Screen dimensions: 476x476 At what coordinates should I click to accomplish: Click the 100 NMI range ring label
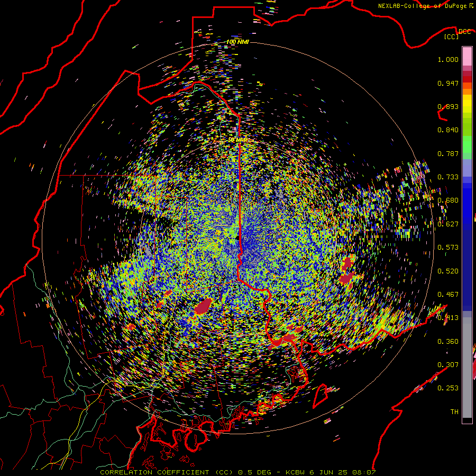[237, 42]
